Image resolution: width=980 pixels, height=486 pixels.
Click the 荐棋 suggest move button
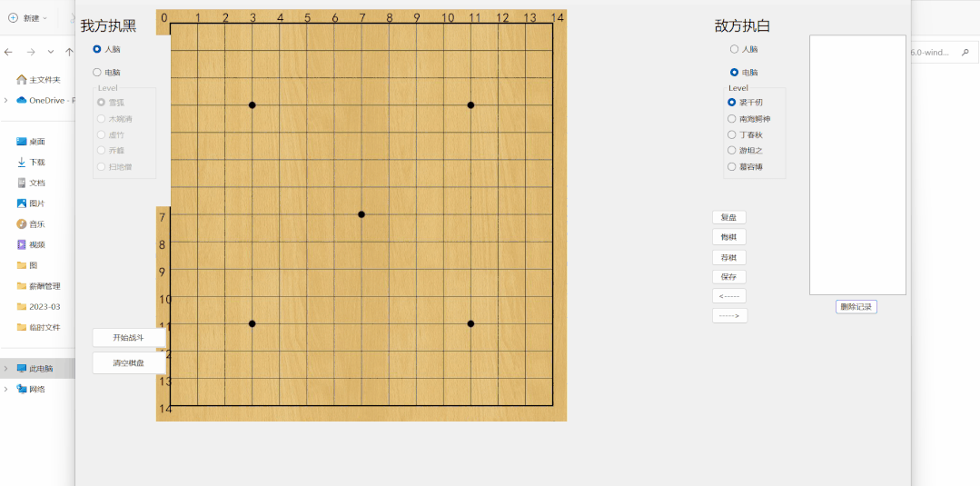click(728, 257)
